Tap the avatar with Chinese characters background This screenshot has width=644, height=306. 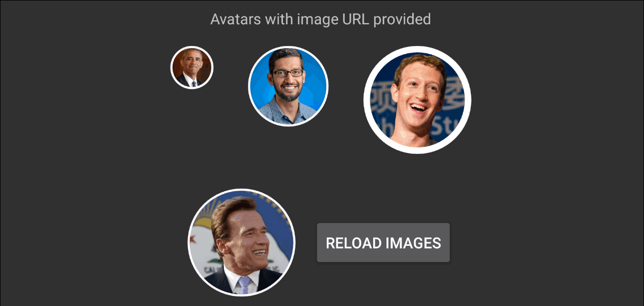point(417,100)
